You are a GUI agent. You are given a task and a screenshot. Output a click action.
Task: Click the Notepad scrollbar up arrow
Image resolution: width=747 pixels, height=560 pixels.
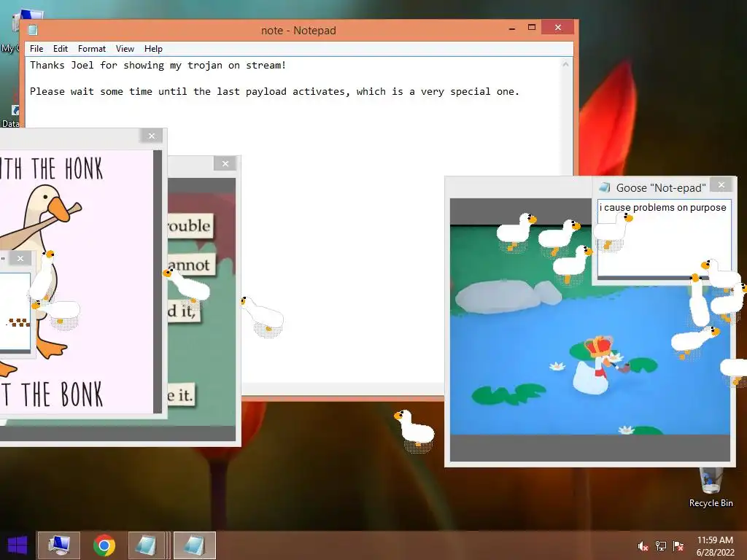coord(565,64)
